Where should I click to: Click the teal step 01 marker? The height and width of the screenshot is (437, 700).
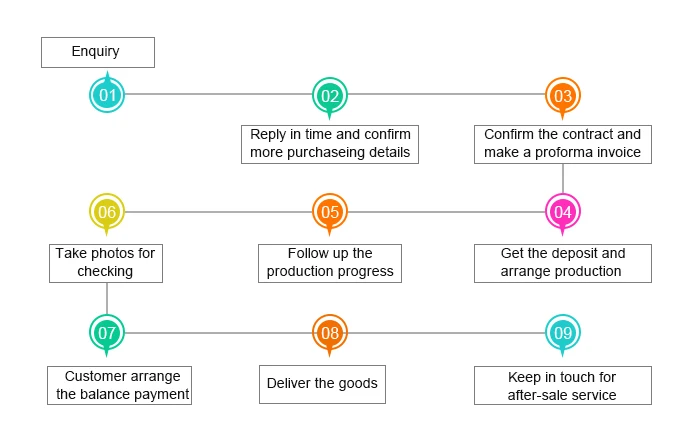coord(108,95)
